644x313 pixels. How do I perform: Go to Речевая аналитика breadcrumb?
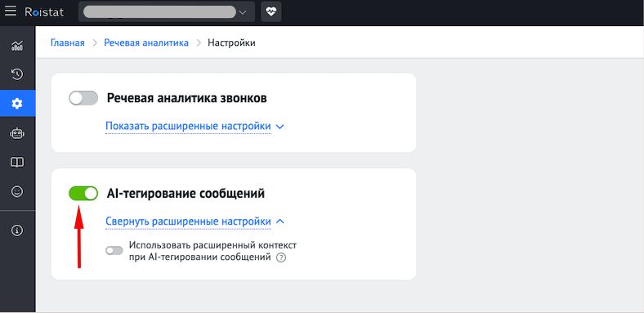(146, 42)
